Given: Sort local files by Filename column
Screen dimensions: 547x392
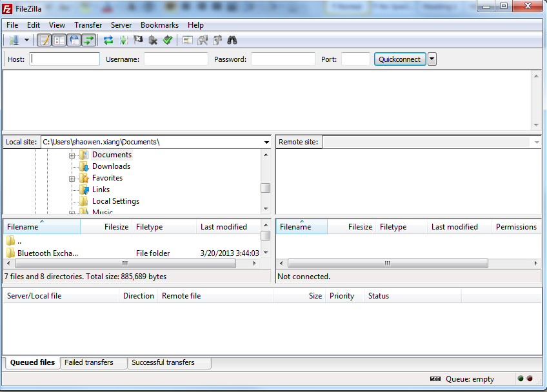Looking at the screenshot, I should pyautogui.click(x=42, y=227).
